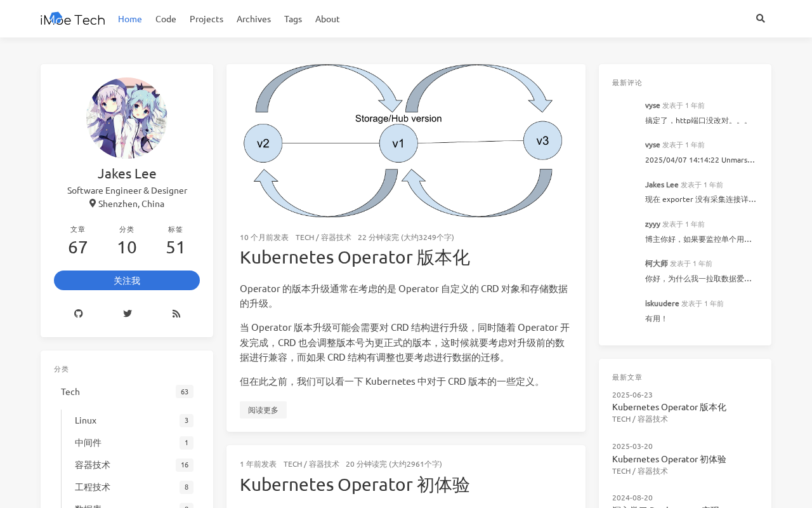812x508 pixels.
Task: Open Jakes Lee's comment about exporter
Action: 701,199
